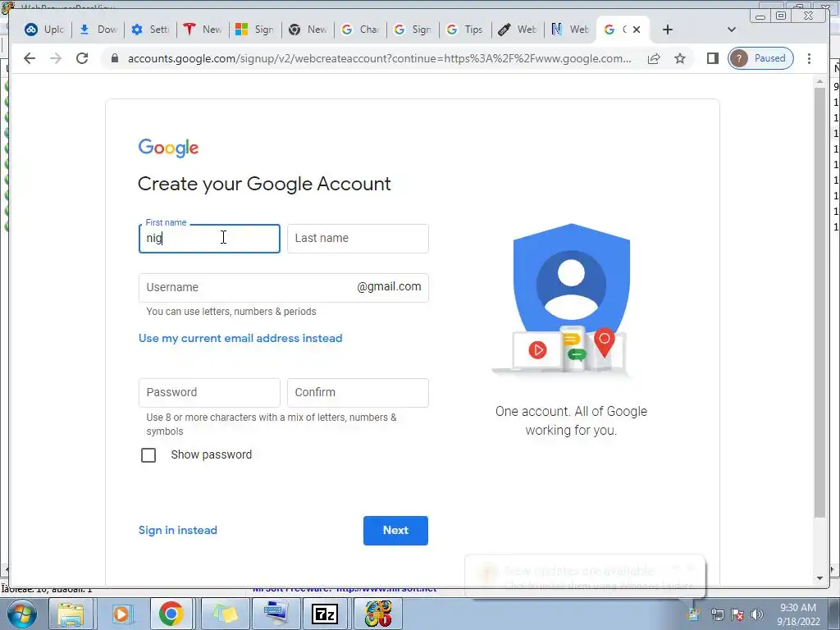Click the share page icon in address bar
Screen dimensions: 840x630
654,58
